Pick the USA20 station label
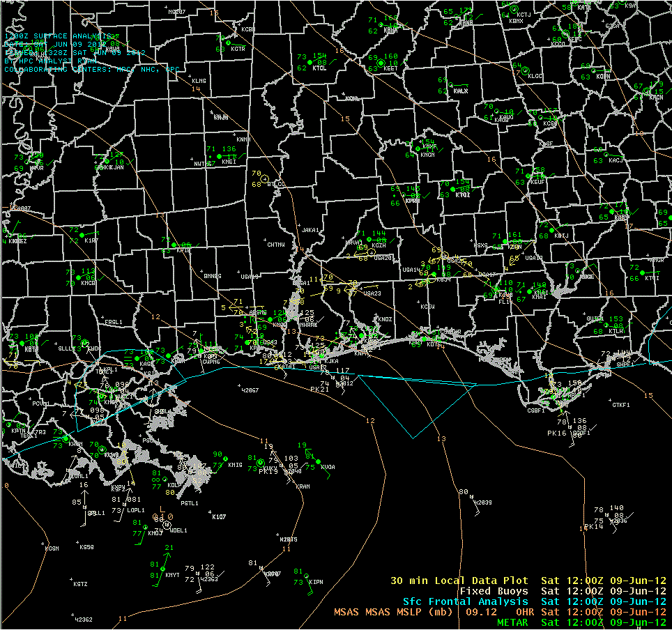The width and height of the screenshot is (672, 630). [383, 258]
